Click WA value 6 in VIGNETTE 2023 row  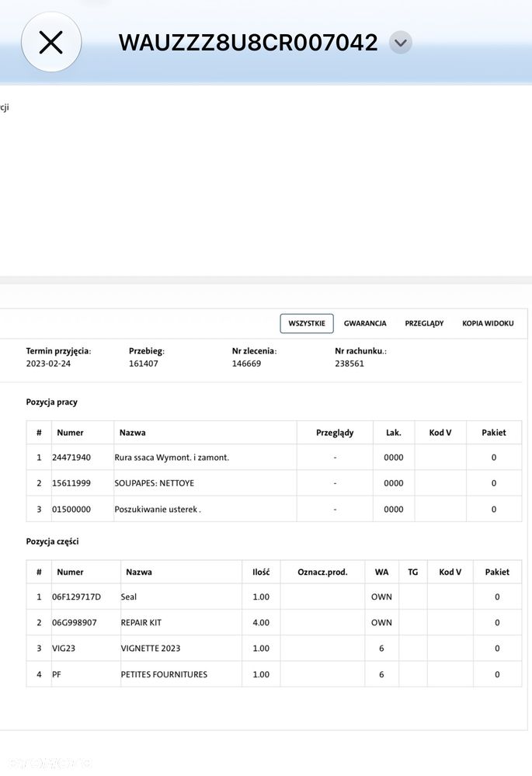pos(381,649)
